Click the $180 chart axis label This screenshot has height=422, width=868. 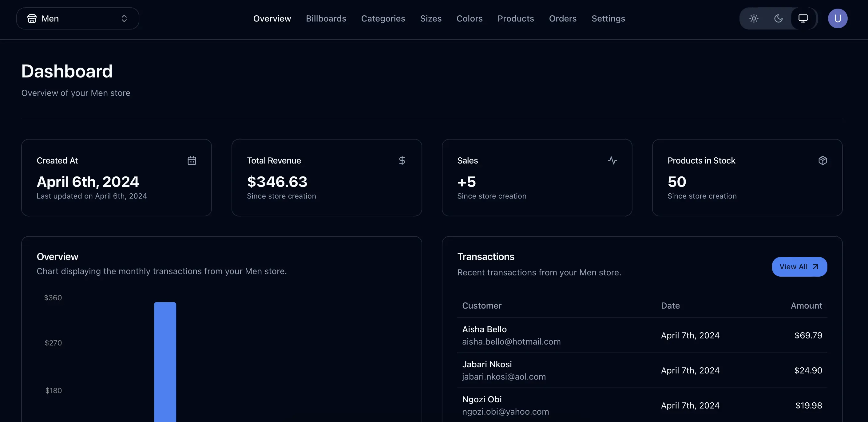tap(54, 391)
